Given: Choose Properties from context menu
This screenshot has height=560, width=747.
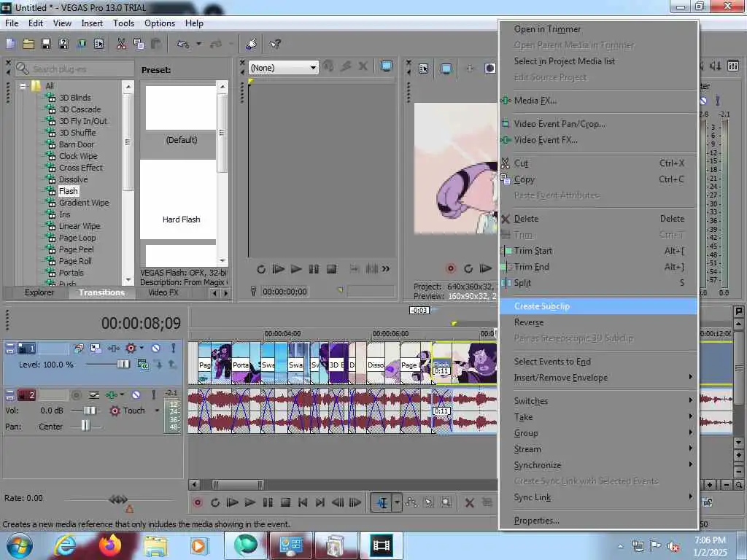Looking at the screenshot, I should [598, 521].
